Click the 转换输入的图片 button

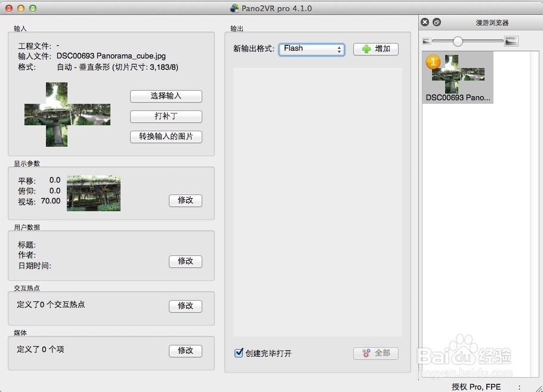coord(165,137)
